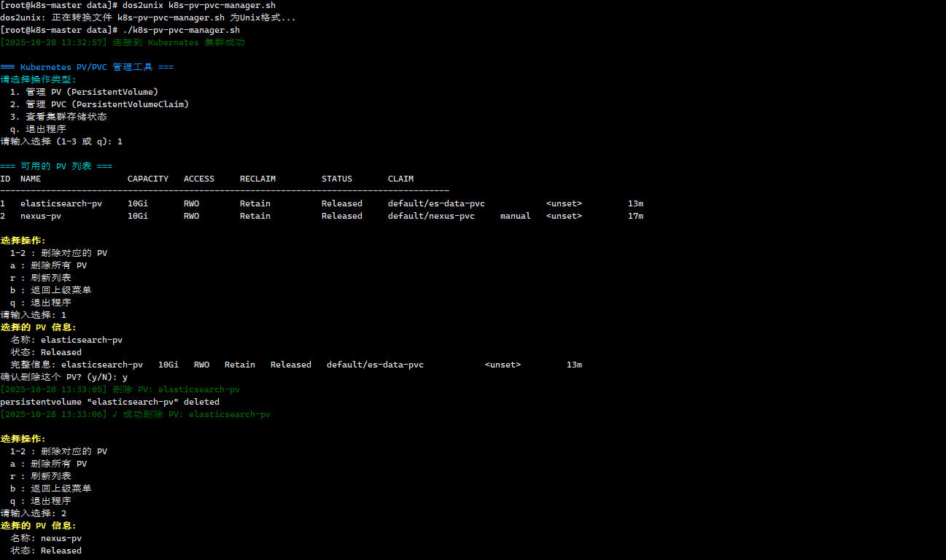Click the last '状态: Released' line
This screenshot has width=946, height=560.
(x=46, y=551)
